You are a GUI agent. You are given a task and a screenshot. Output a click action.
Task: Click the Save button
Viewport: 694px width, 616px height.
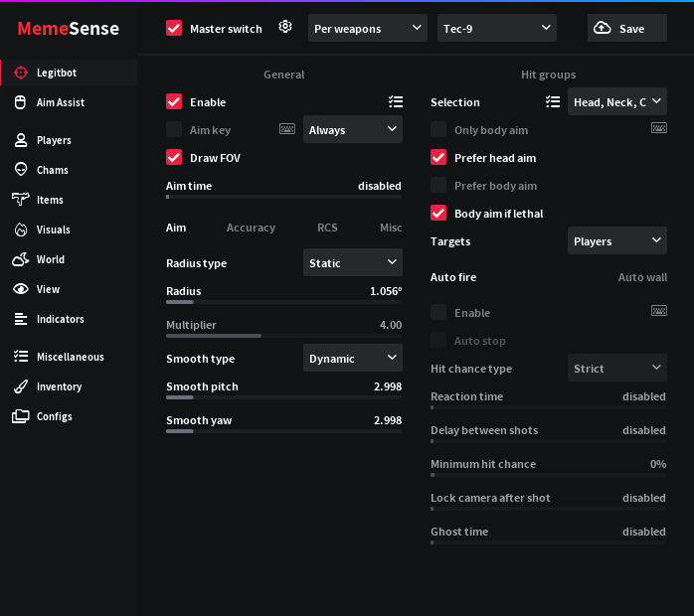point(626,28)
